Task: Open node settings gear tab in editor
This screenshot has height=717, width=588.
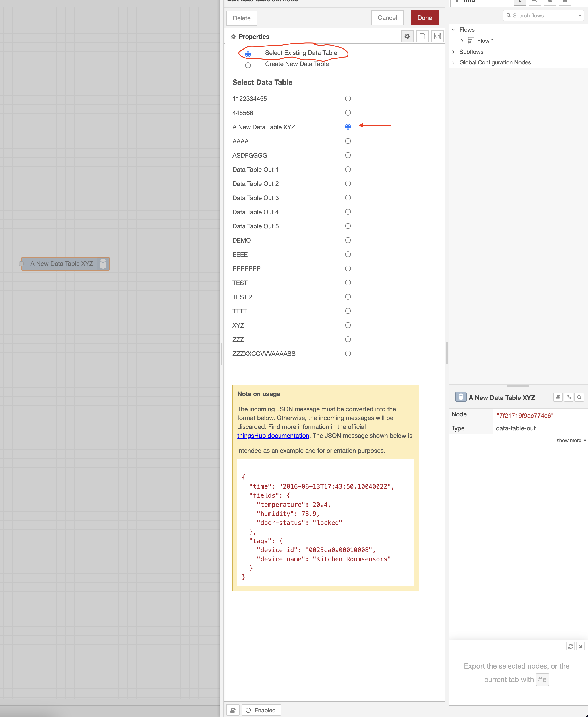Action: (x=407, y=37)
